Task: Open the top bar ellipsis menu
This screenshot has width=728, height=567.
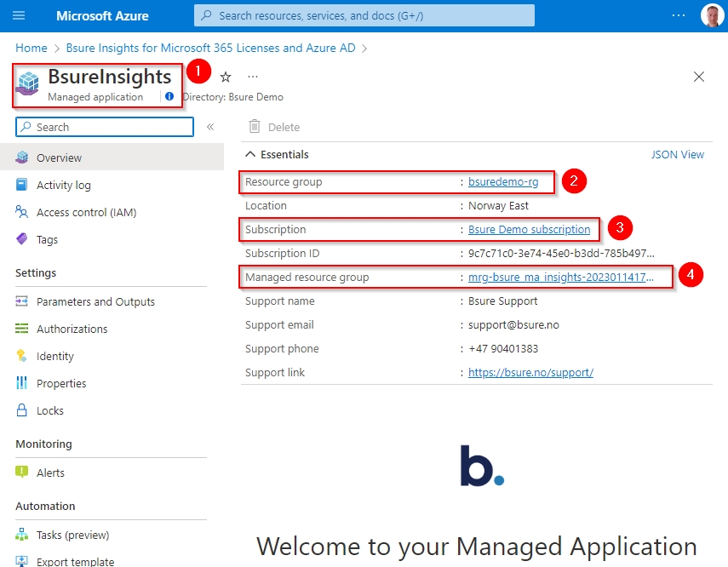Action: [678, 15]
